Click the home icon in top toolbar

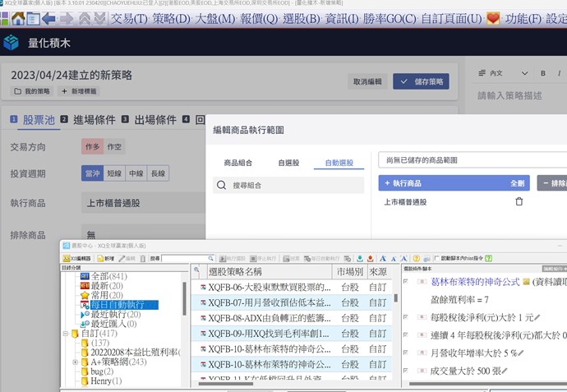click(x=16, y=17)
